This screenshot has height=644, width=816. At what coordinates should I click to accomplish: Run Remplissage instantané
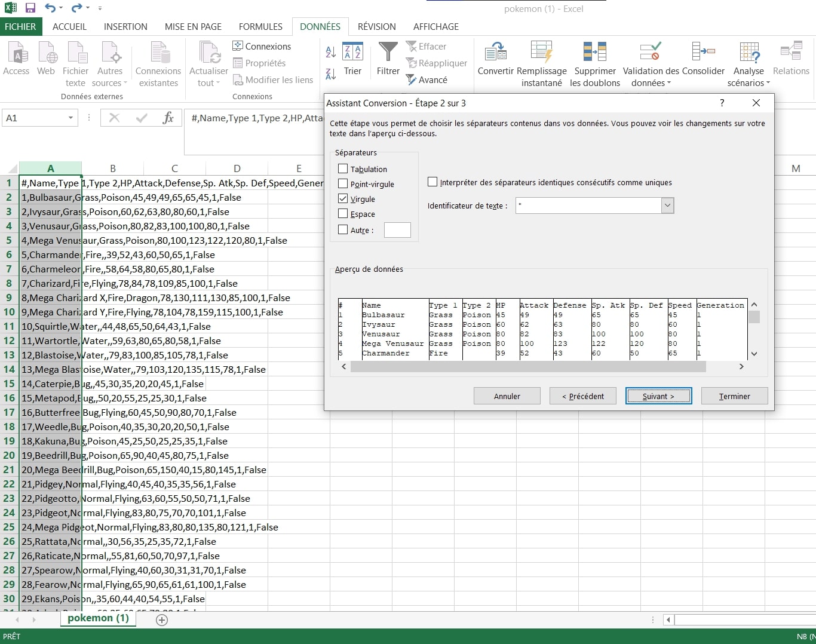pos(542,65)
